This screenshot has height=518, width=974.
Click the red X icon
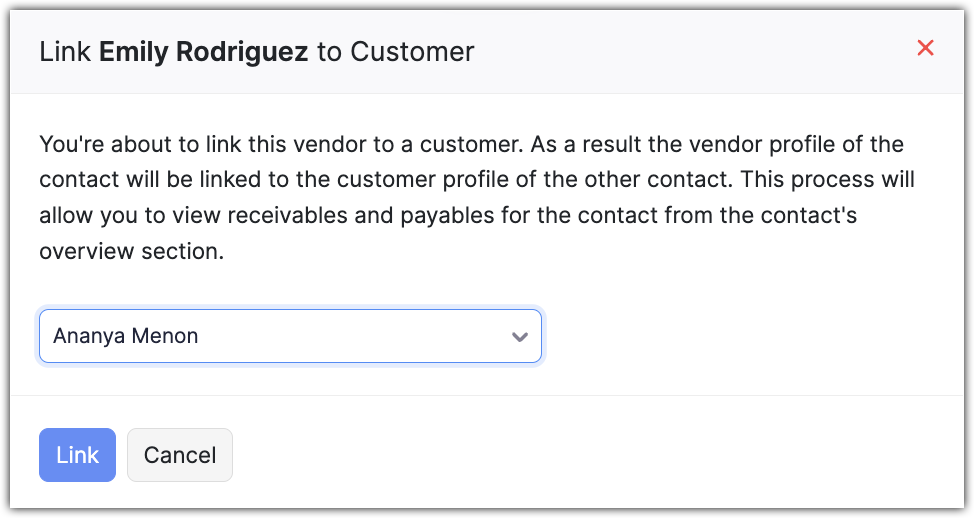(x=925, y=48)
